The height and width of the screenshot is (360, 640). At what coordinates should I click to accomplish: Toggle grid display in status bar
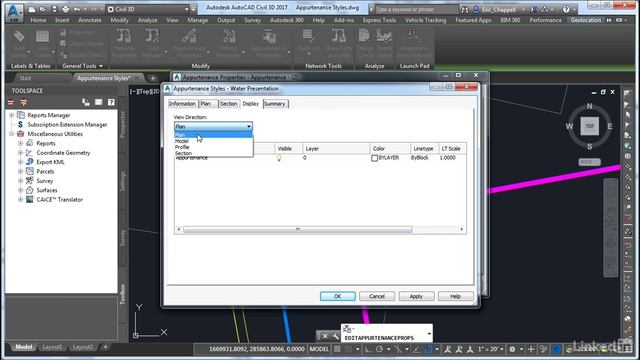click(337, 349)
